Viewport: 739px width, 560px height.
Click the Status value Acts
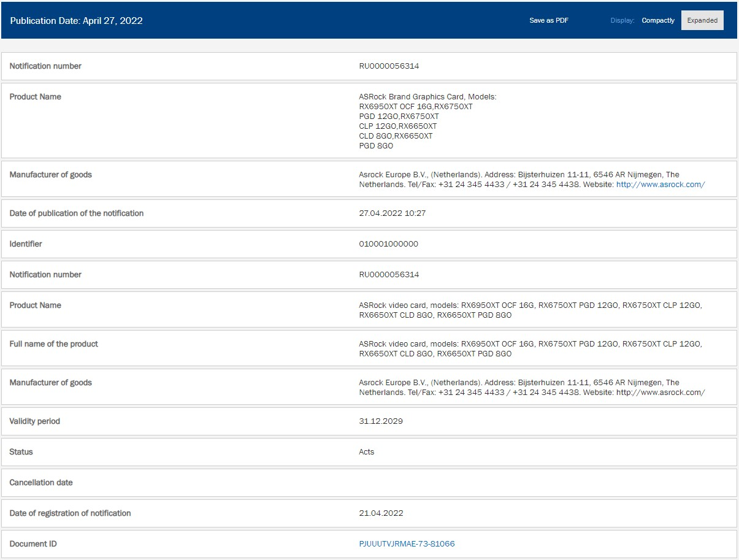(x=366, y=451)
